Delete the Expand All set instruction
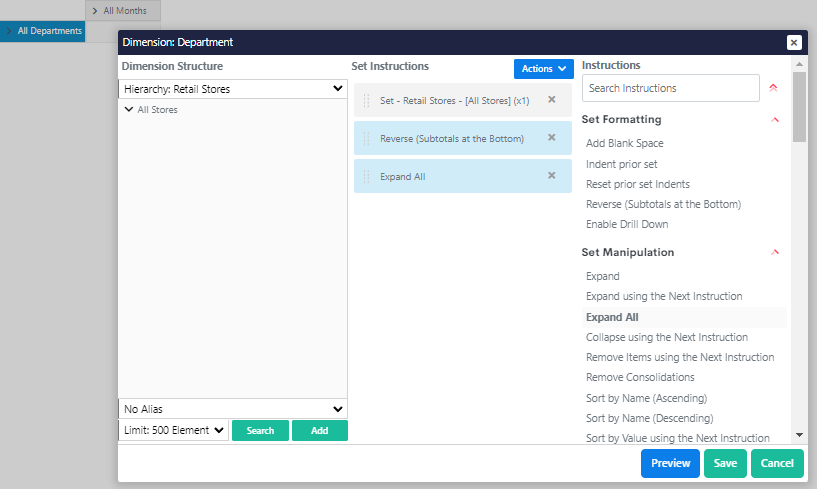Viewport: 817px width, 489px height. [551, 175]
